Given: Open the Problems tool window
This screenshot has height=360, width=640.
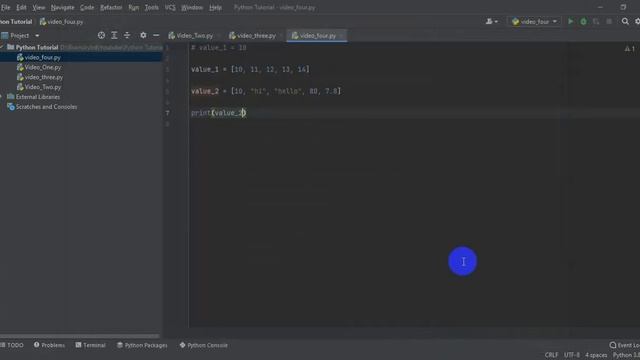Looking at the screenshot, I should [49, 345].
